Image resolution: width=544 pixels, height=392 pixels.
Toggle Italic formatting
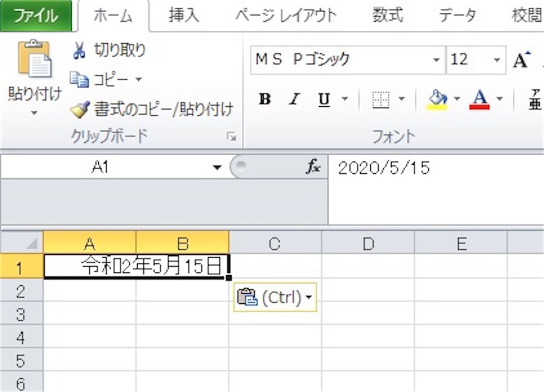point(295,99)
